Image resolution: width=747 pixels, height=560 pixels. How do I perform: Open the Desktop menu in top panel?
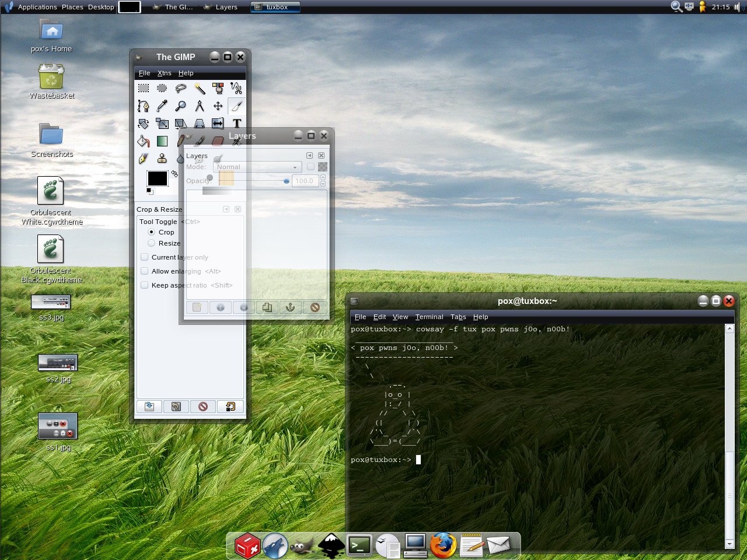coord(101,7)
